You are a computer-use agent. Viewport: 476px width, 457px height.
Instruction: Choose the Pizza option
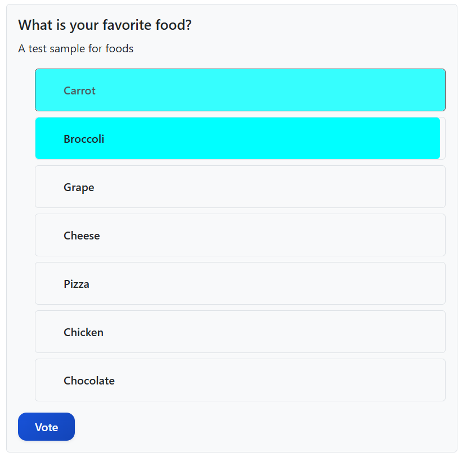coord(240,283)
